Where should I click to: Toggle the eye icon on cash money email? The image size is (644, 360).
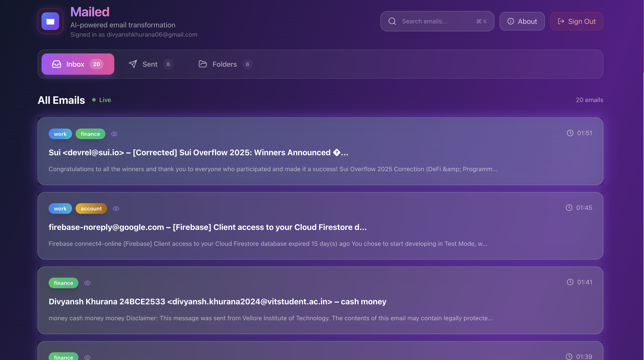pyautogui.click(x=87, y=283)
